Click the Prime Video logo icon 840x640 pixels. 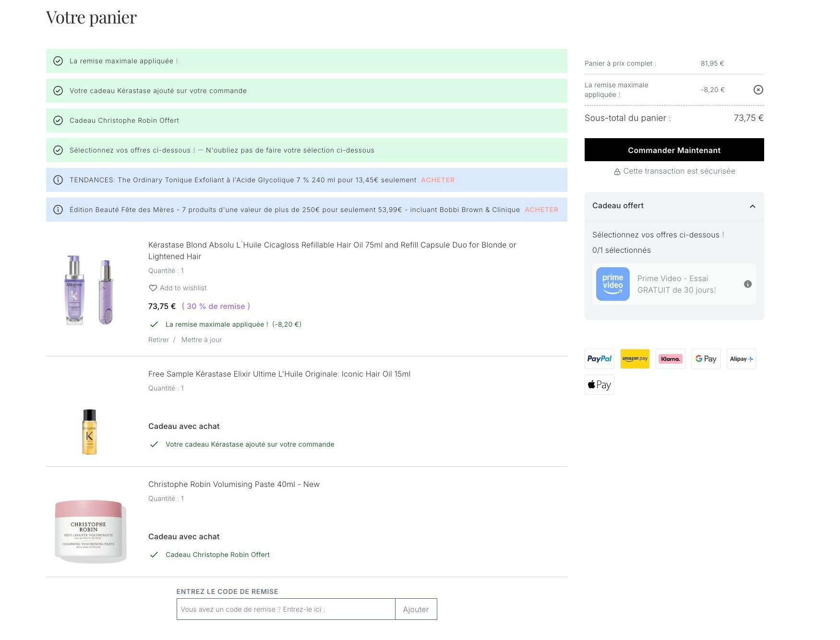[612, 284]
